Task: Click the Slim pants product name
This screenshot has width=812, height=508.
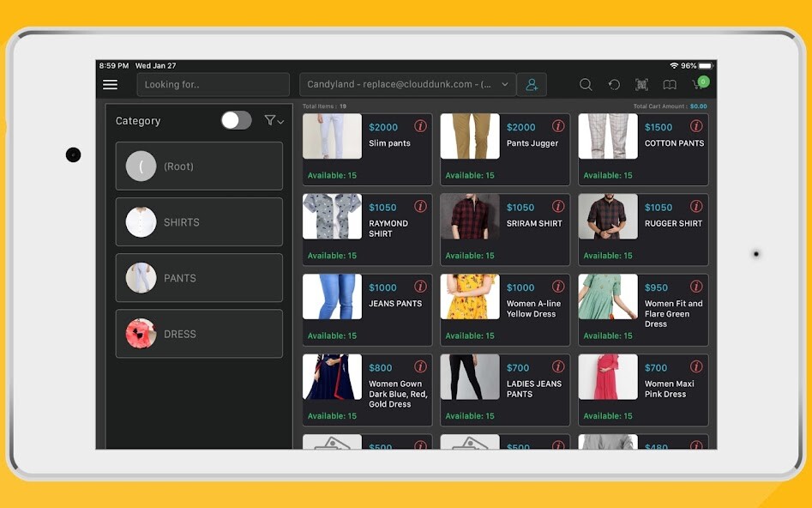Action: point(389,143)
